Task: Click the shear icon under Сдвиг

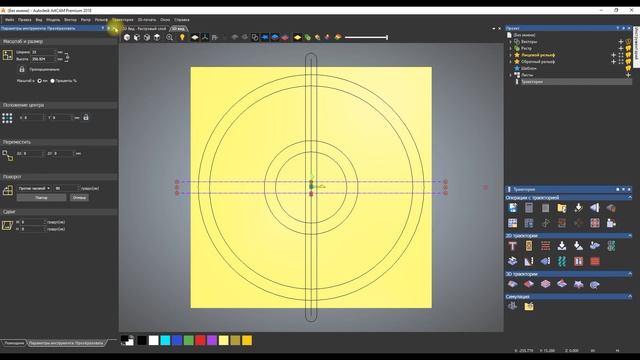Action: pos(7,225)
